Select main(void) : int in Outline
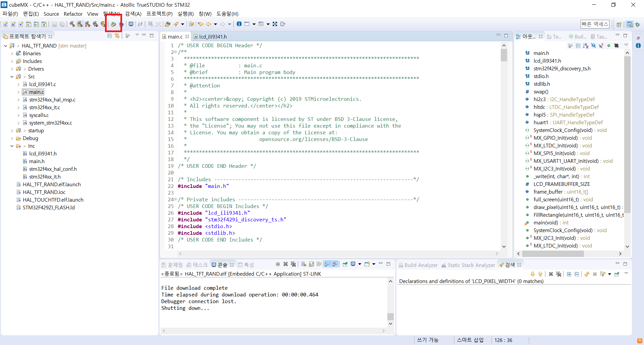 click(x=551, y=223)
